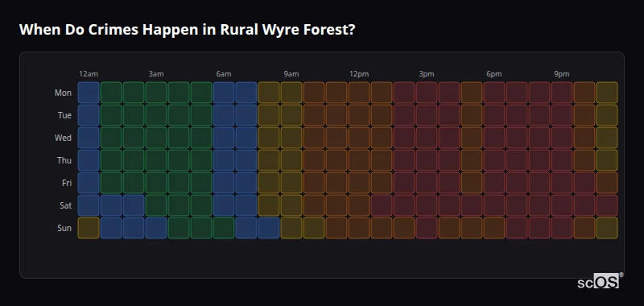This screenshot has height=306, width=644.
Task: Click the Tue row label
Action: point(64,115)
